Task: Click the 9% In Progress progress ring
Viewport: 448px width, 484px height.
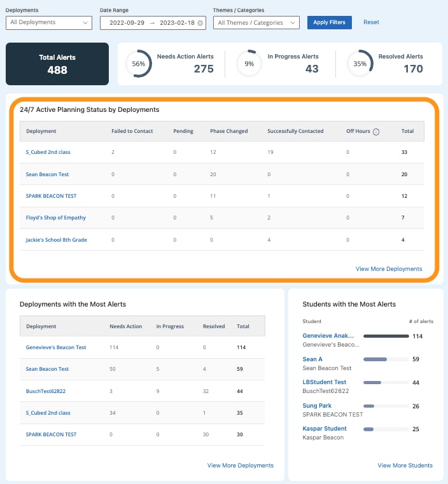Action: tap(249, 64)
